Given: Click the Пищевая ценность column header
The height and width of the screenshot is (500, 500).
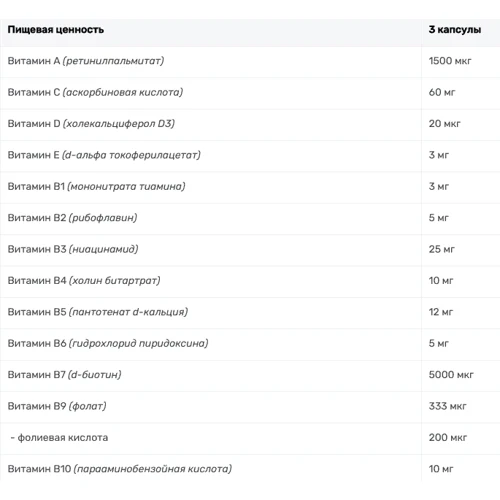Looking at the screenshot, I should point(56,30).
